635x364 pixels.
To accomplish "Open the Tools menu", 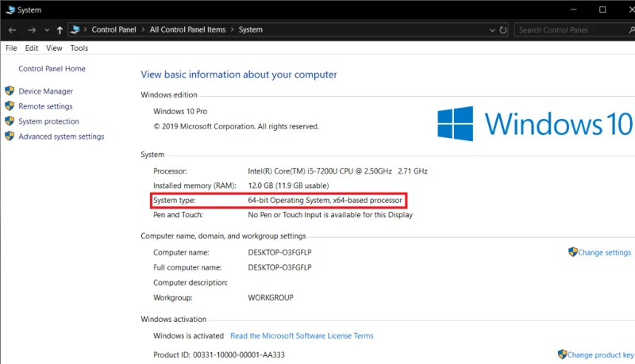I will point(79,48).
